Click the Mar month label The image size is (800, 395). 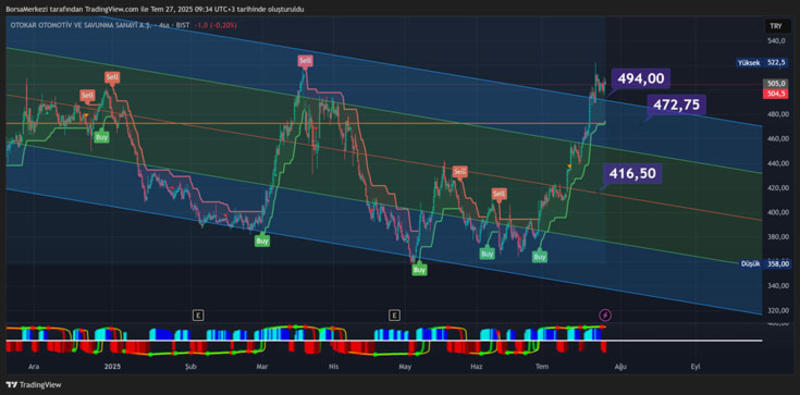tap(262, 366)
